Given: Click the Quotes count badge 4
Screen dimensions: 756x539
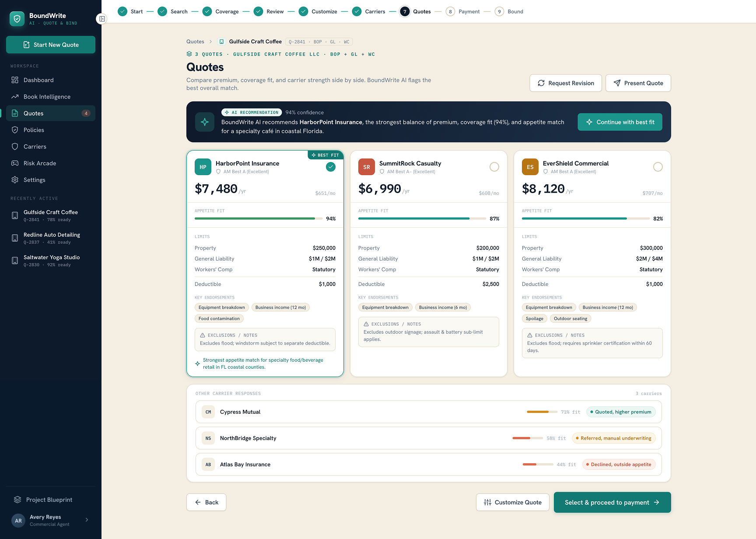Looking at the screenshot, I should (86, 113).
